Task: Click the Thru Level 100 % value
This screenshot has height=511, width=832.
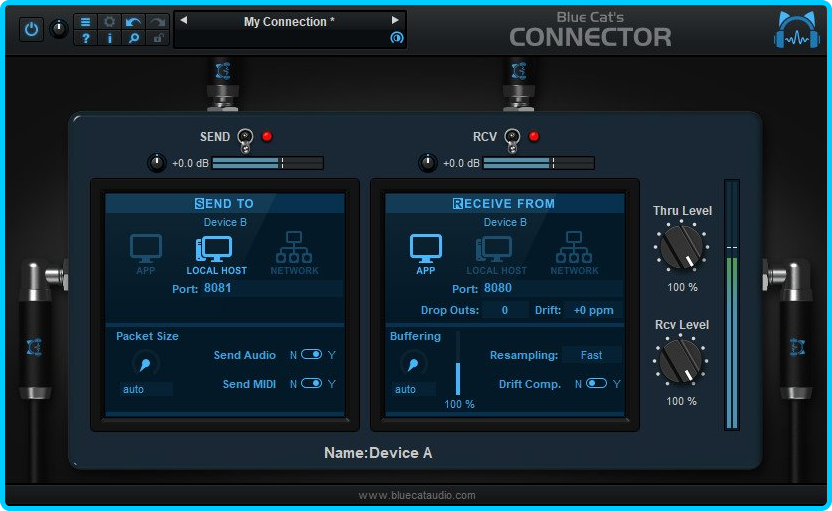Action: point(682,287)
